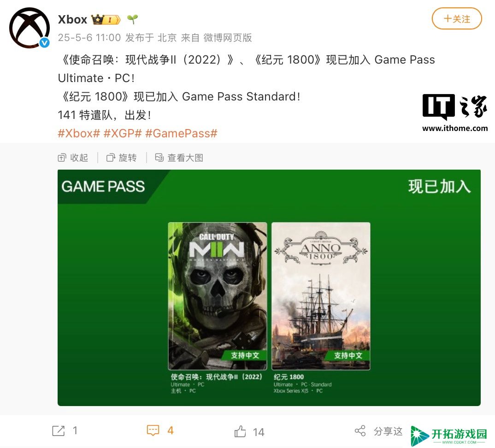Click the share icon next to 分享这
This screenshot has height=448, width=495.
pyautogui.click(x=360, y=430)
